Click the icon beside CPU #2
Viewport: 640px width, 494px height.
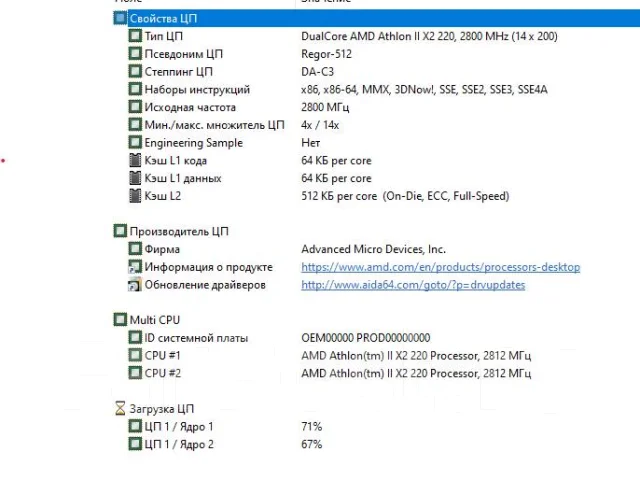coord(135,373)
